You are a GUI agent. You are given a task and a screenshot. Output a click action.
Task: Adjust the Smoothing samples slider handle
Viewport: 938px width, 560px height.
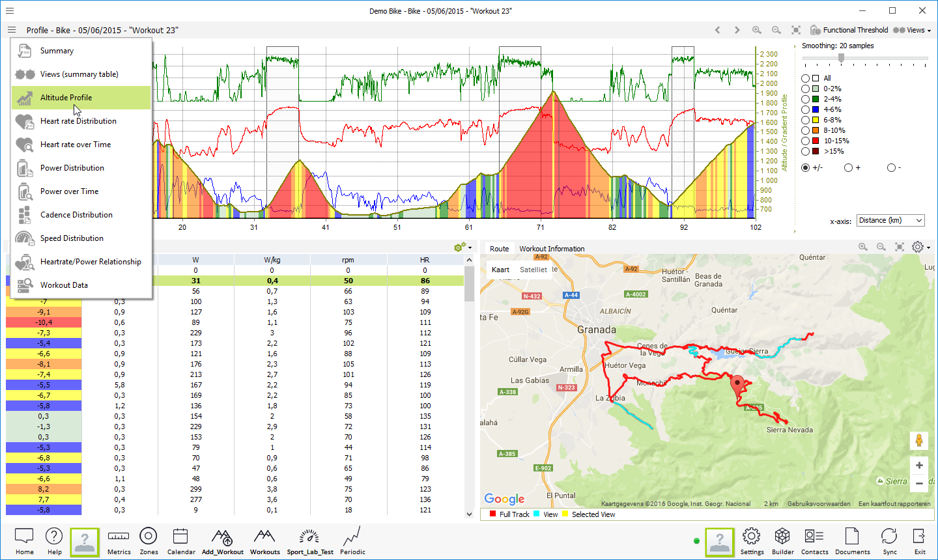[841, 58]
